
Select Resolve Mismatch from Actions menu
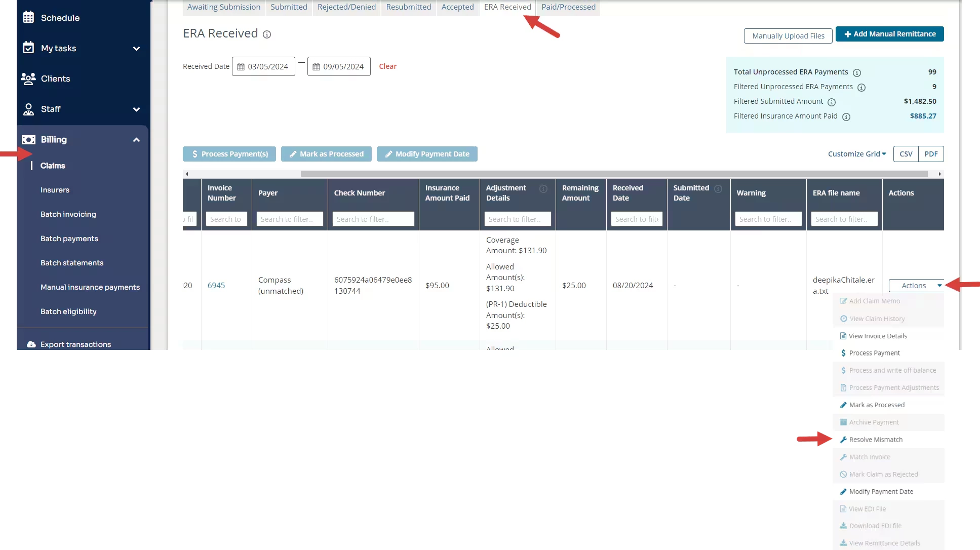pyautogui.click(x=876, y=440)
